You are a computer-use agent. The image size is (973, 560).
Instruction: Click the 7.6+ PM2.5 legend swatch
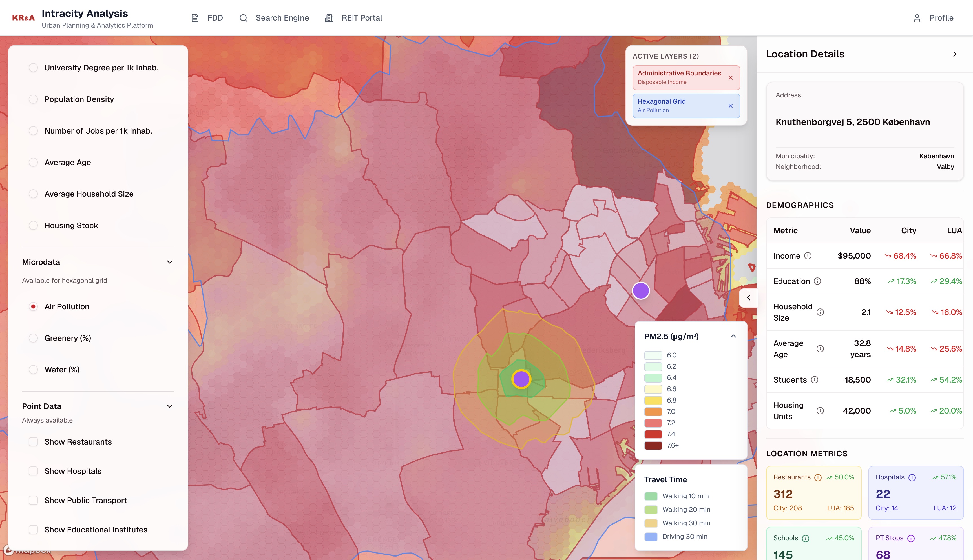(653, 445)
